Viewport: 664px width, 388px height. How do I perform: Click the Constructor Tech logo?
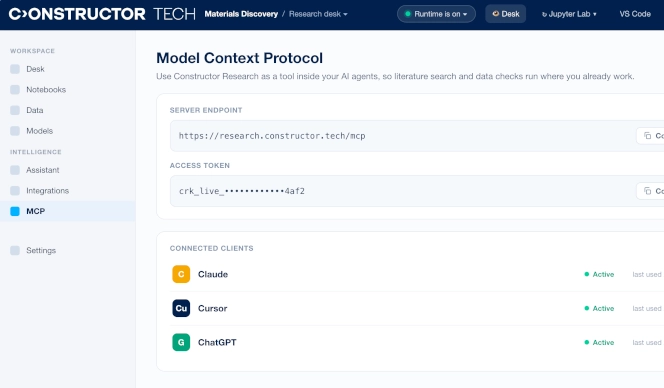point(102,14)
